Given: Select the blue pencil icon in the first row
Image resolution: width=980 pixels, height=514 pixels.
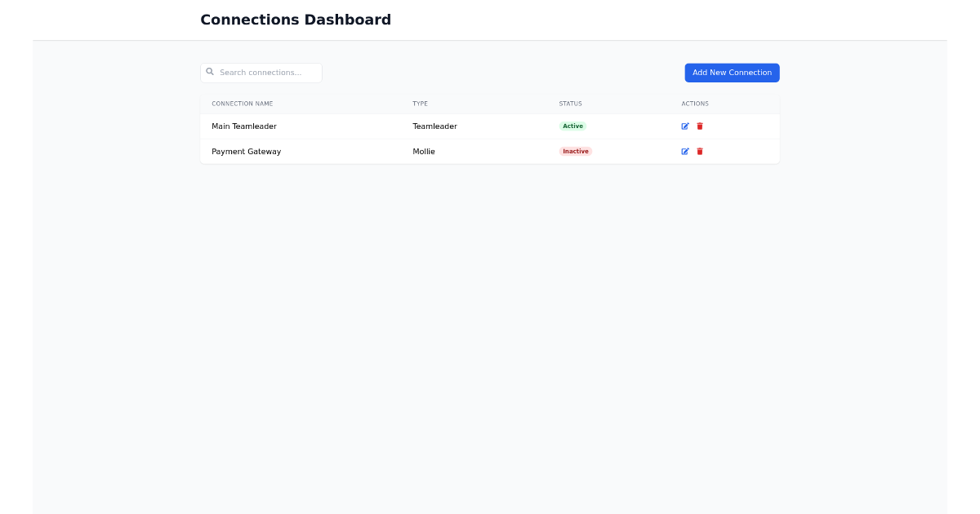Looking at the screenshot, I should click(685, 126).
